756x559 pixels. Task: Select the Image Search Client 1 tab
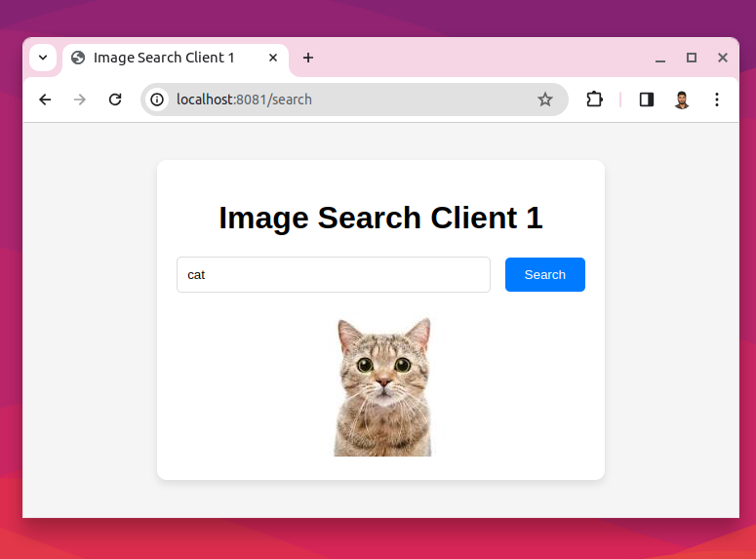coord(176,58)
